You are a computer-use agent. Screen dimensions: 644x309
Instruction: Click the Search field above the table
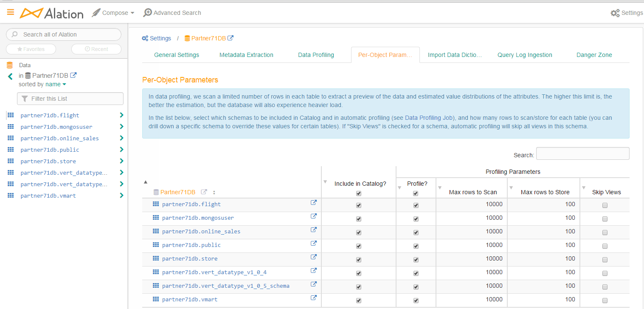(582, 153)
